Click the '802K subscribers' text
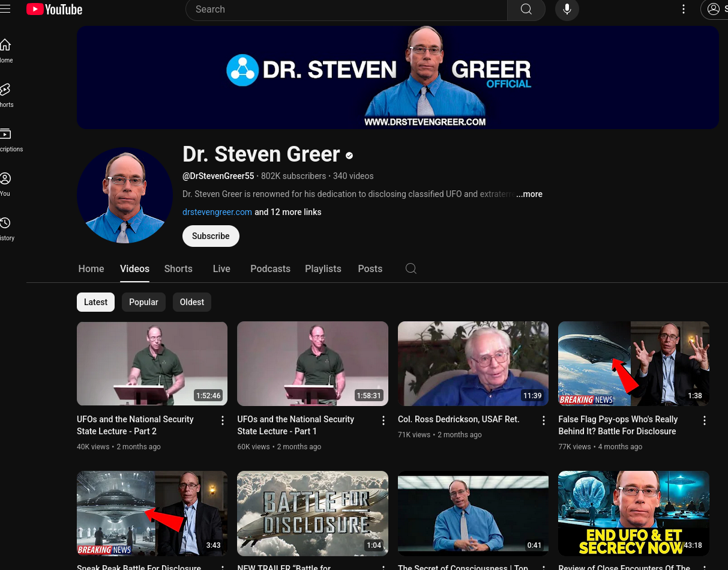Image resolution: width=728 pixels, height=570 pixels. (x=293, y=176)
